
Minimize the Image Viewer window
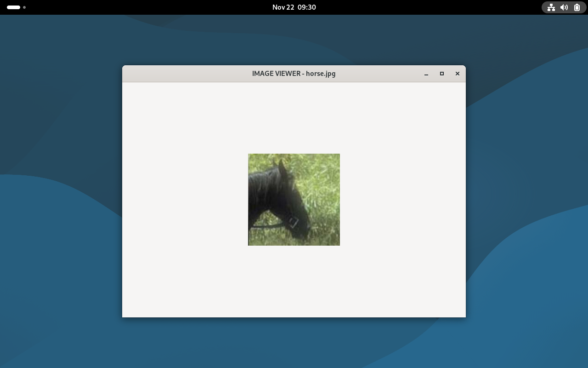[x=426, y=74]
